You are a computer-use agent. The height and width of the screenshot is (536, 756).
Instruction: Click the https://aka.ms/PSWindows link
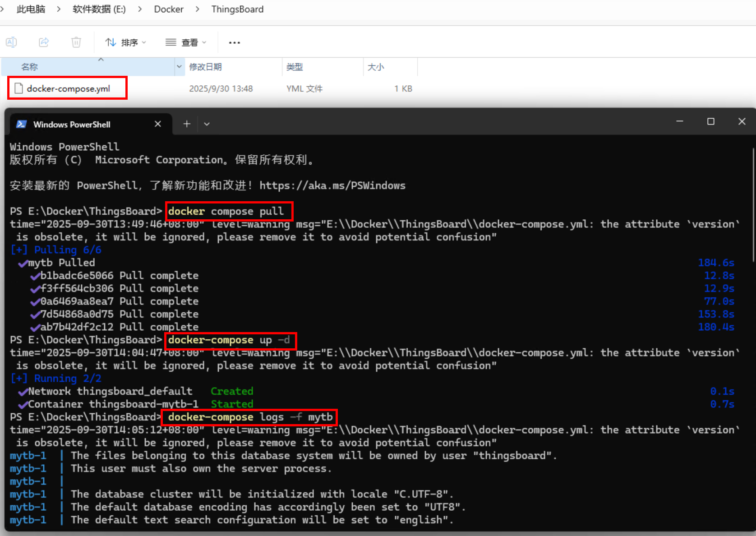point(332,185)
